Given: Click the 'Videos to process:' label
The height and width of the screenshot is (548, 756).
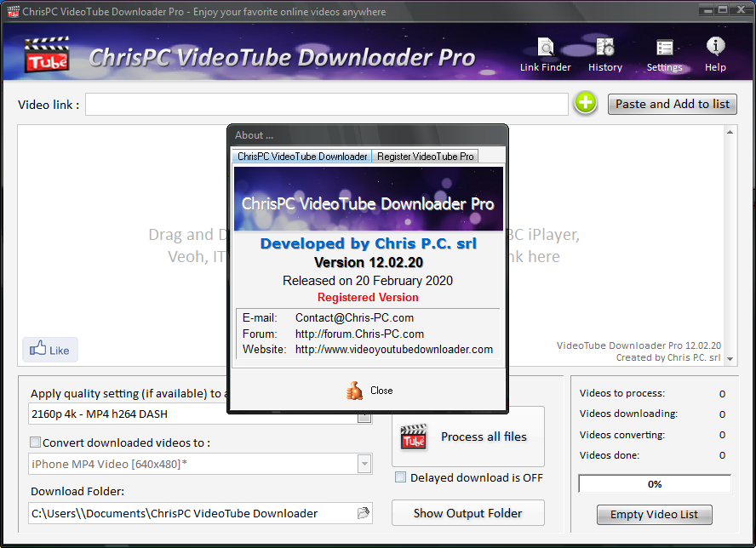Looking at the screenshot, I should pyautogui.click(x=622, y=393).
